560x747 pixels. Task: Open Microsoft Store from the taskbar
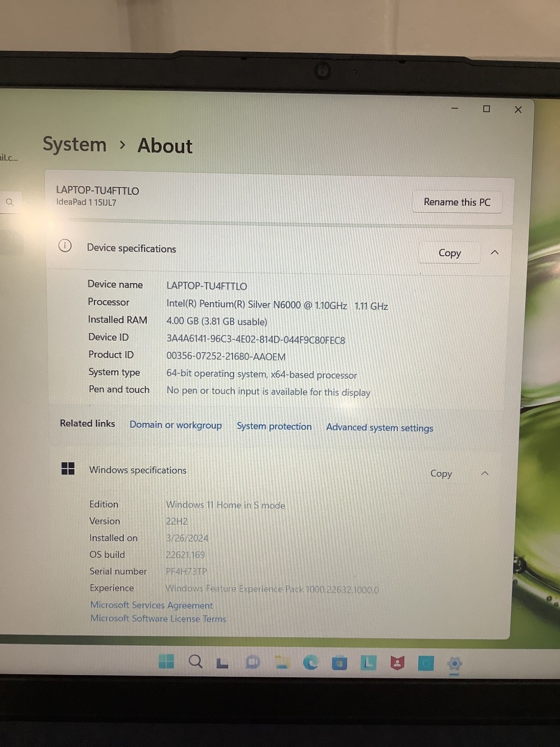click(x=339, y=662)
